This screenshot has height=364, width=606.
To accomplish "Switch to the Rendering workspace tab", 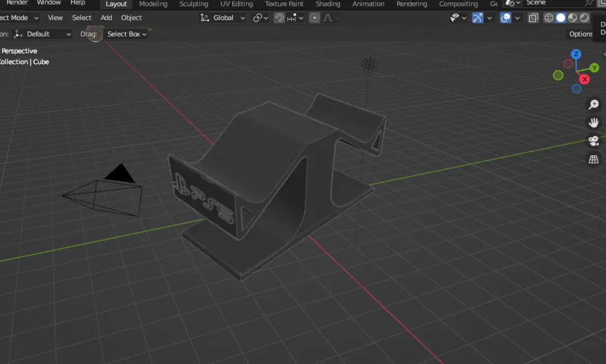I will pyautogui.click(x=412, y=4).
